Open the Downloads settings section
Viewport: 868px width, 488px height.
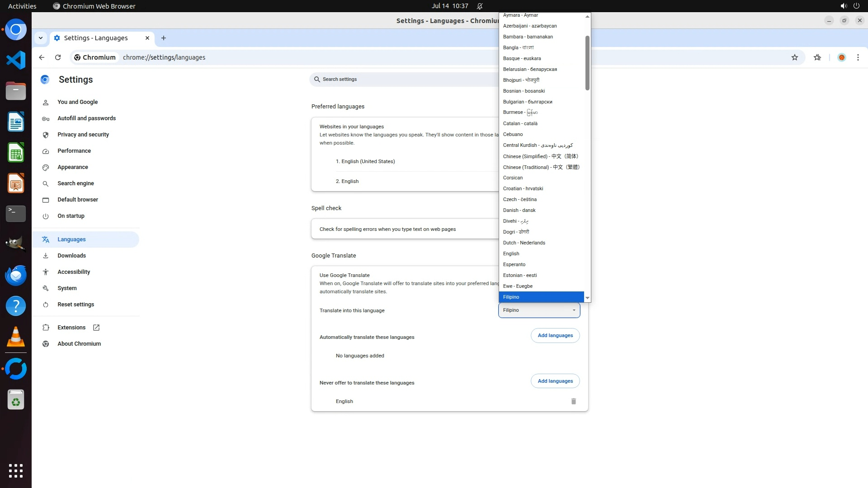click(x=71, y=256)
